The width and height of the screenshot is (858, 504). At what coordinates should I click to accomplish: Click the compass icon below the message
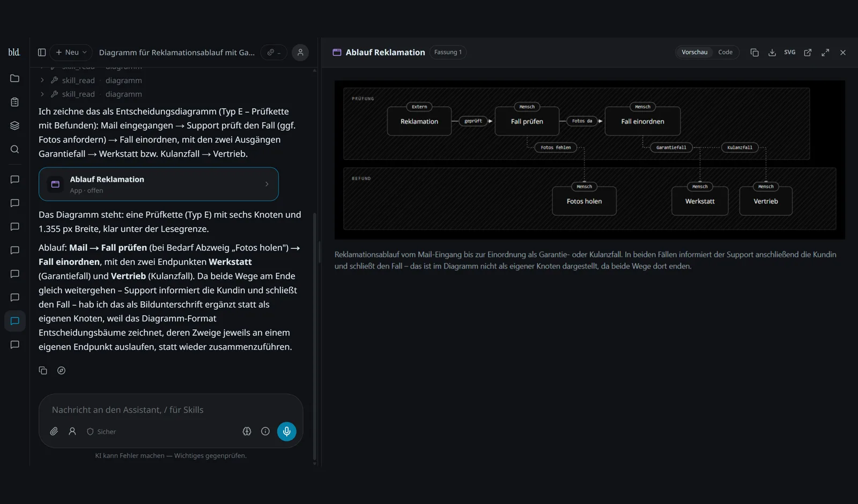click(x=61, y=370)
